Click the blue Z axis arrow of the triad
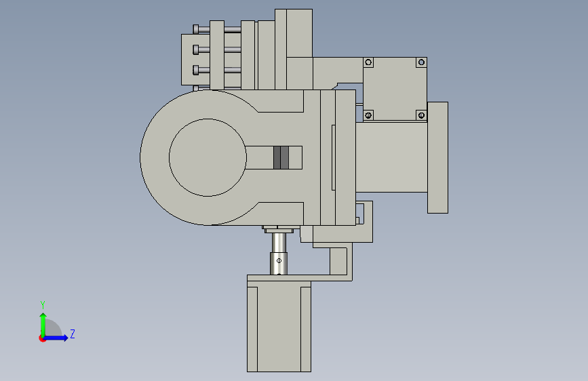The height and width of the screenshot is (381, 588). (56, 338)
